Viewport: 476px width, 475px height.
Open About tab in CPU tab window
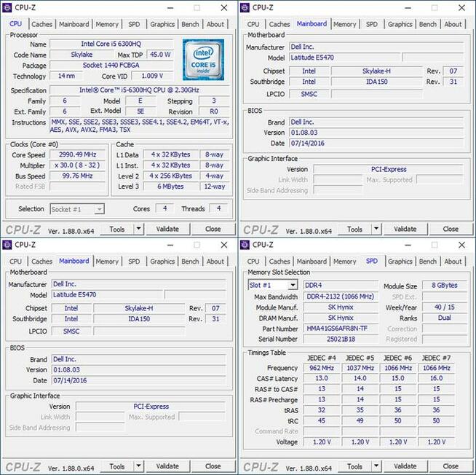215,24
